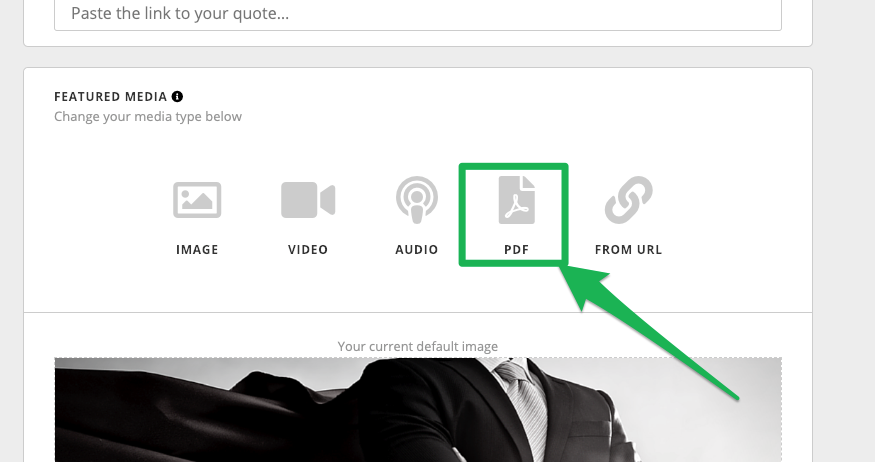Choose the From URL chain link icon
This screenshot has width=875, height=462.
628,200
